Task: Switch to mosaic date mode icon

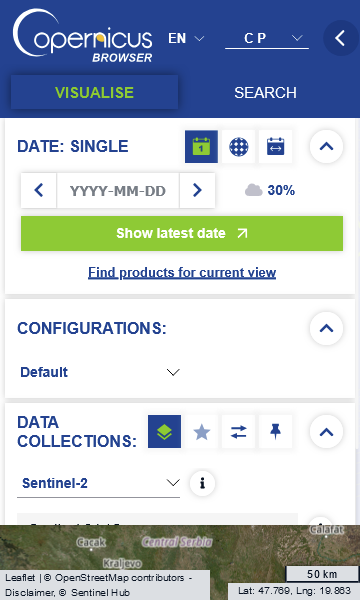Action: coord(238,147)
